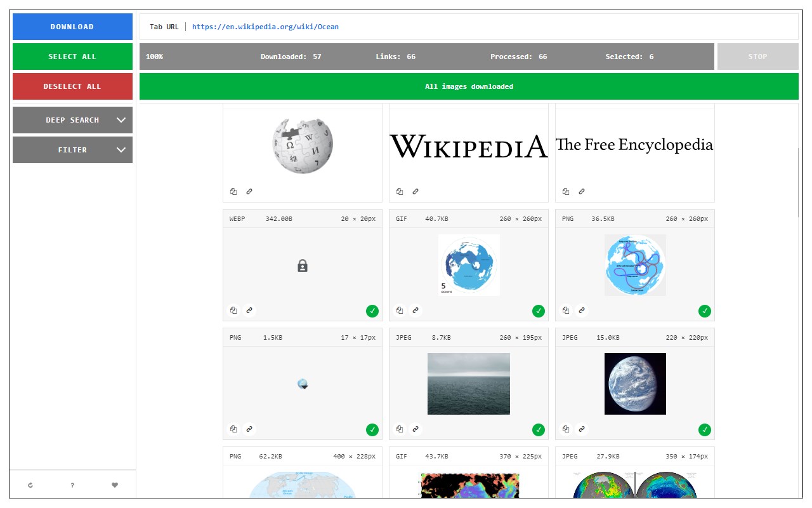The image size is (812, 508).
Task: Deselect the JPEG 15.0KB image checkmark
Action: [705, 430]
